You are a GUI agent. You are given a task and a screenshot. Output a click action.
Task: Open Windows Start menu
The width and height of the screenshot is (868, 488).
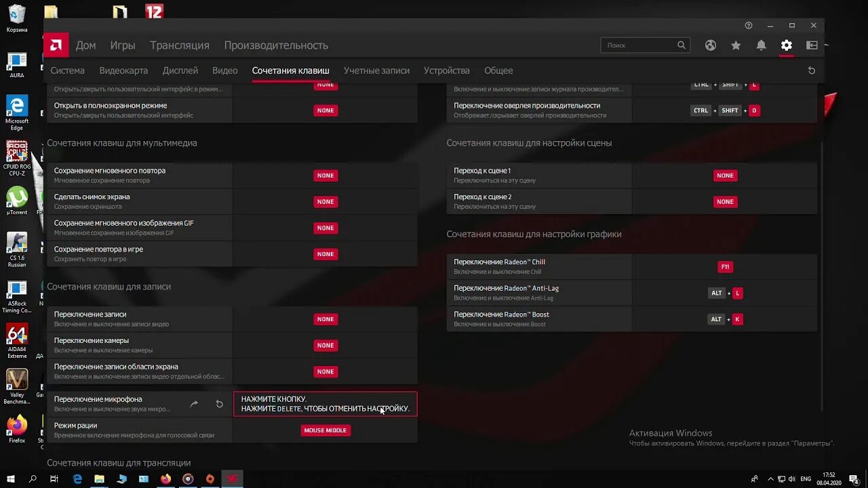[x=11, y=479]
